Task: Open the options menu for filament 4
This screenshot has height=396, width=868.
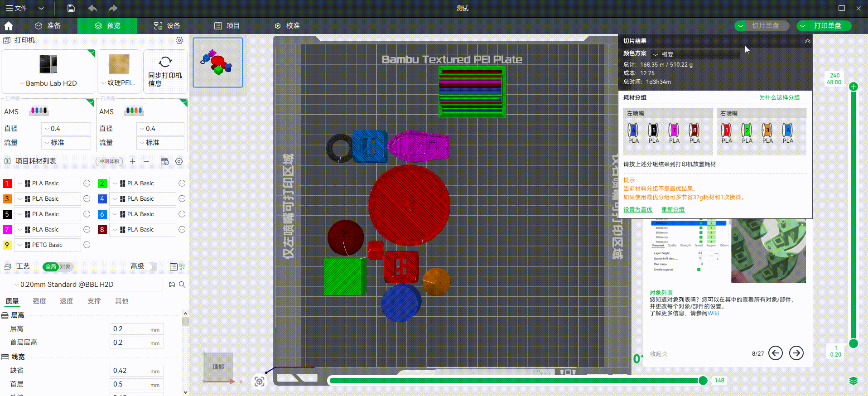Action: tap(182, 198)
